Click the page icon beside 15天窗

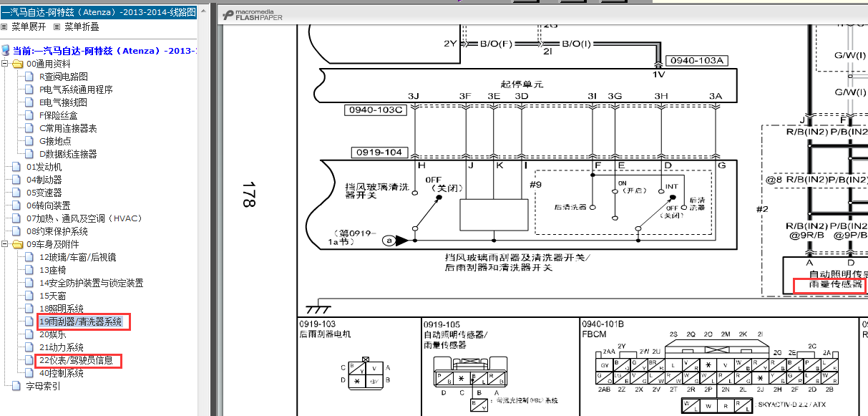pyautogui.click(x=30, y=296)
